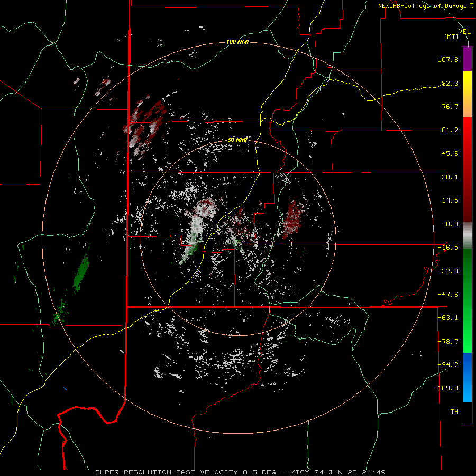Click the Super-Resolution Base Velocity caption at bottom
476x476 pixels.
tap(241, 472)
